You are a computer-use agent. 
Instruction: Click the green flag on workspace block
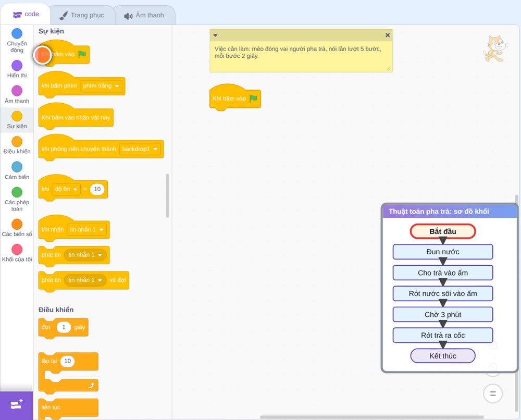[253, 98]
